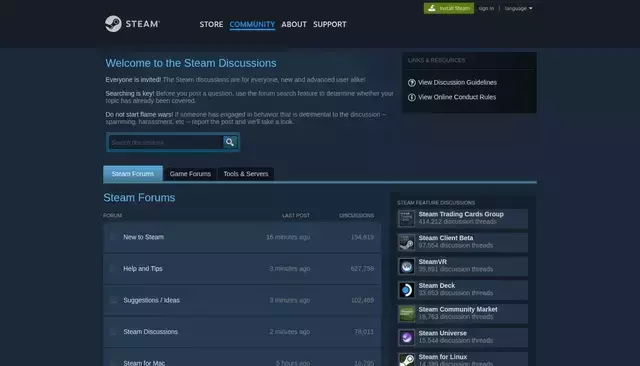Click discussion count 78,011

tap(364, 332)
